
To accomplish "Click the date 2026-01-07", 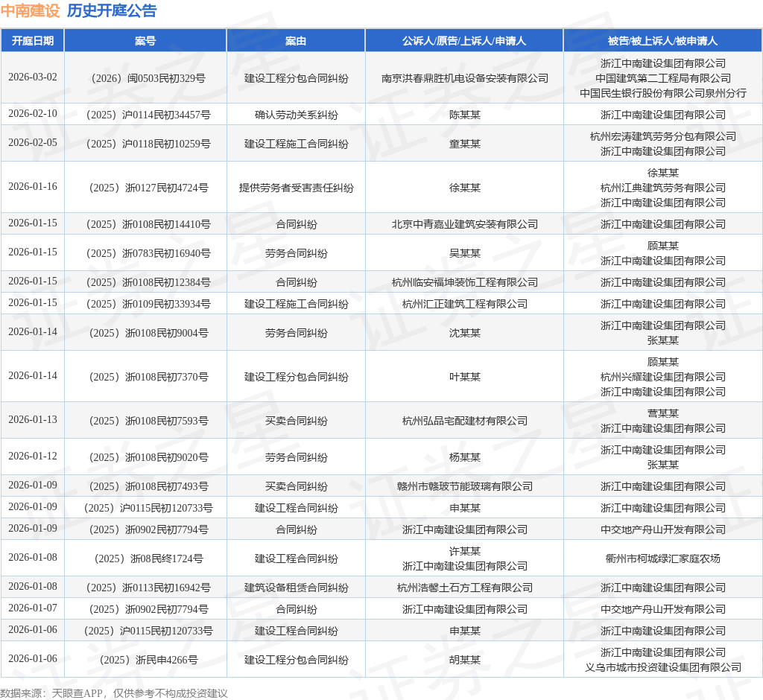I will pos(33,608).
